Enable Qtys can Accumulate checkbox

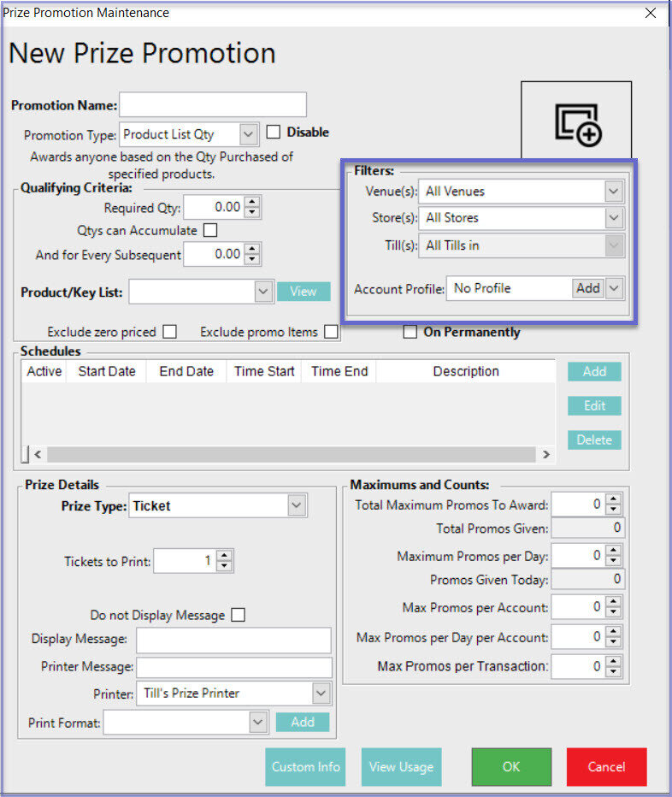210,230
